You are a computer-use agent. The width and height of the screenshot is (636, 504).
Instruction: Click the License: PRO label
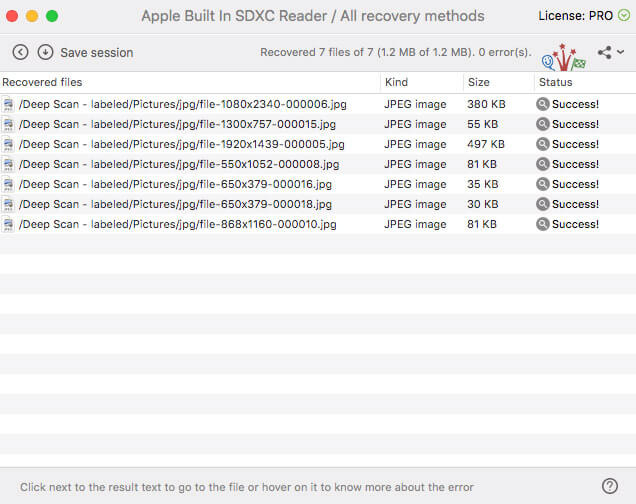[576, 16]
